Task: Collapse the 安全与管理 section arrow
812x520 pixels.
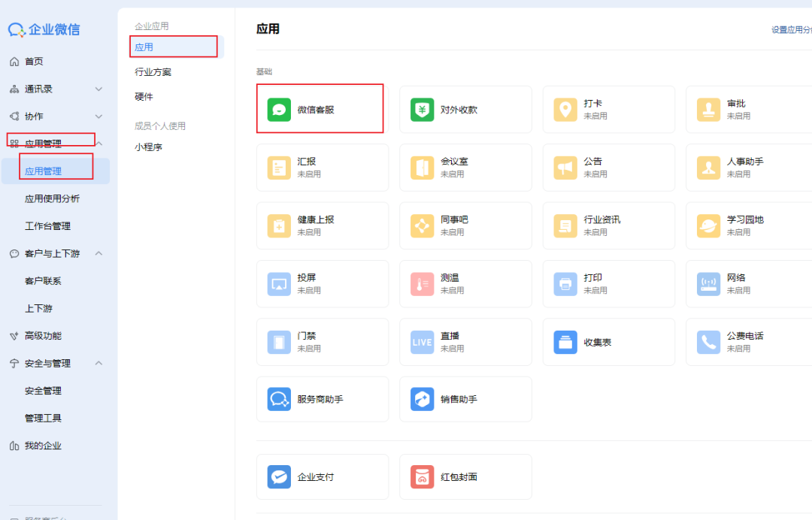Action: pos(98,364)
